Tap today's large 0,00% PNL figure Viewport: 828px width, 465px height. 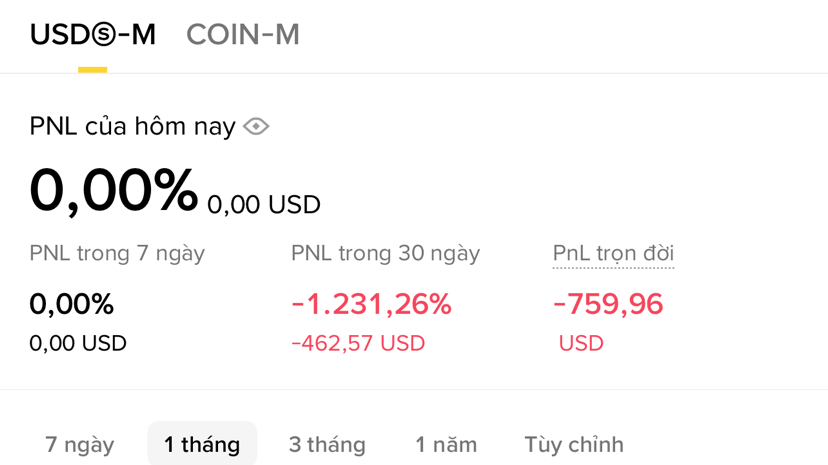pyautogui.click(x=114, y=190)
